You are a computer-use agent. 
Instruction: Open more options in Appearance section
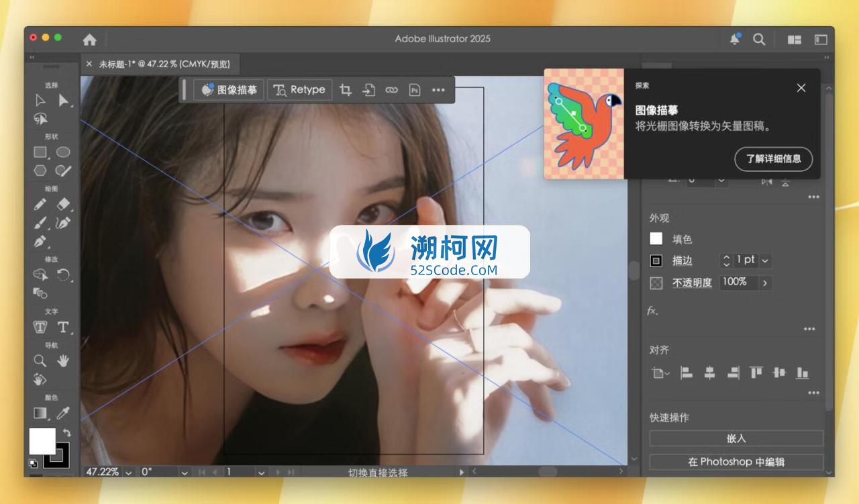(x=809, y=330)
